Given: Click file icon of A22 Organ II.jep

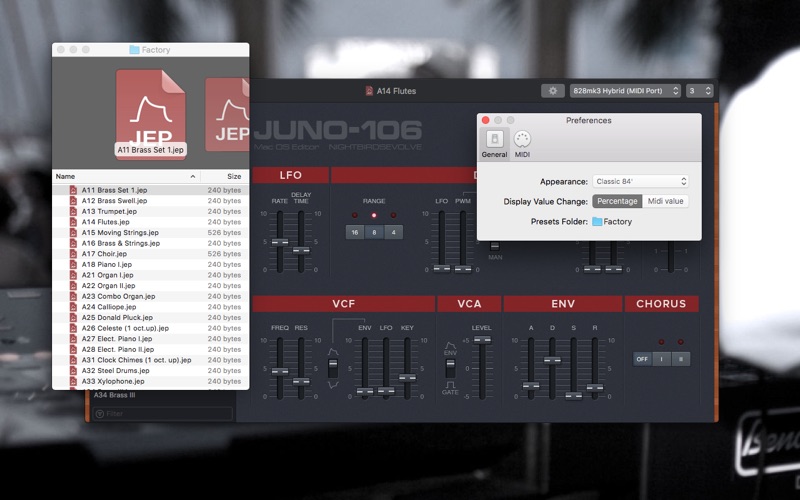Looking at the screenshot, I should coord(73,286).
